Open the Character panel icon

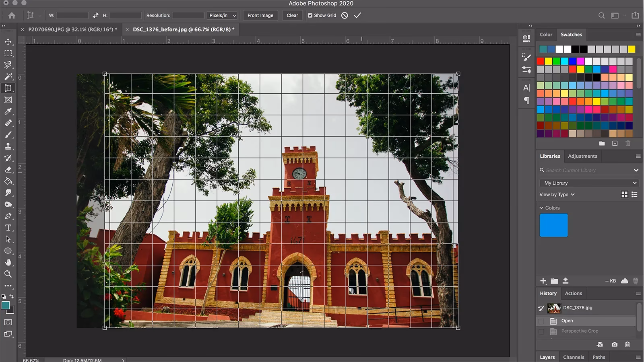[x=526, y=87]
